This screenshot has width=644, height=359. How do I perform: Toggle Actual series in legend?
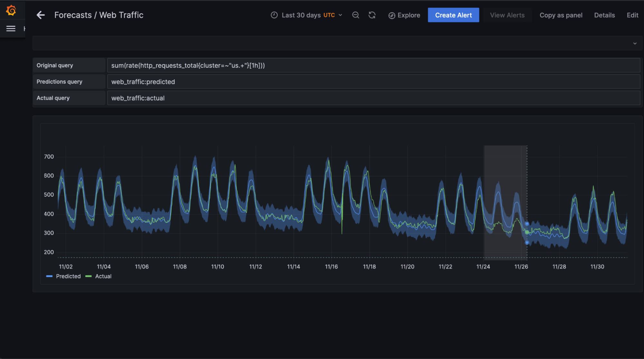point(103,276)
